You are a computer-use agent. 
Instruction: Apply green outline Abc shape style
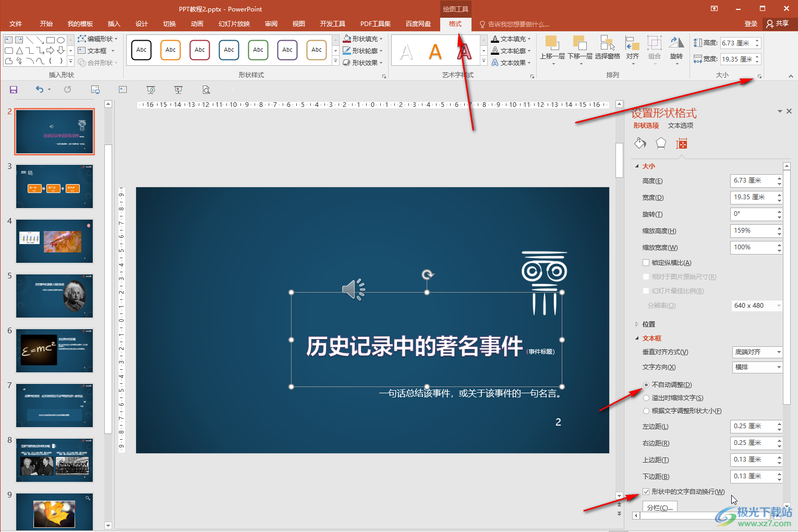[x=258, y=50]
